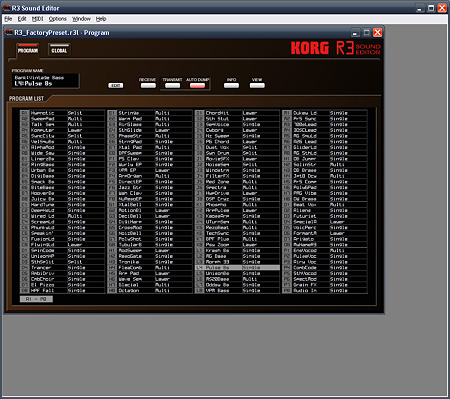This screenshot has width=450, height=399.
Task: Click the highlighted Pulse Bs row
Action: (x=237, y=268)
